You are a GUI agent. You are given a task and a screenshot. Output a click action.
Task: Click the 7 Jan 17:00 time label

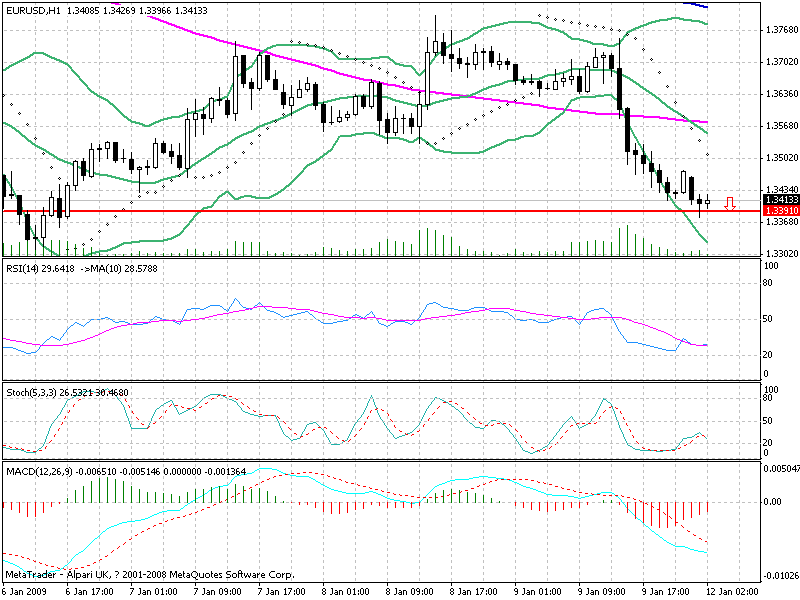pyautogui.click(x=282, y=592)
